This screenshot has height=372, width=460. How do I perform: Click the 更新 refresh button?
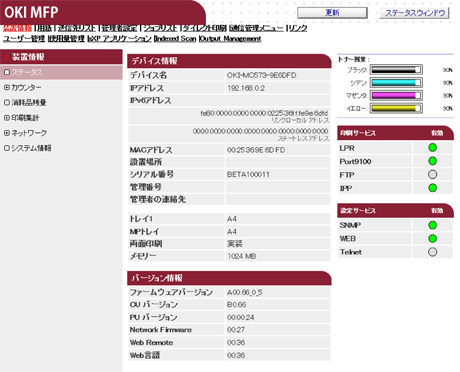click(332, 13)
